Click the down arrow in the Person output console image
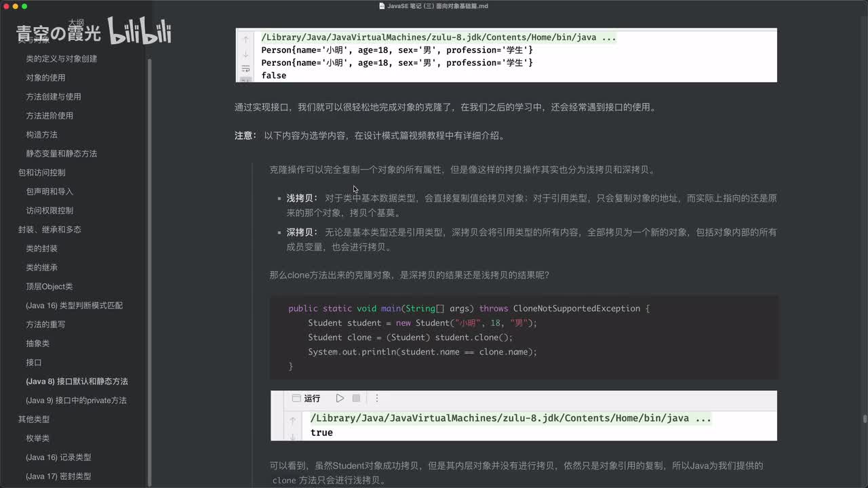Viewport: 868px width, 488px height. tap(245, 54)
